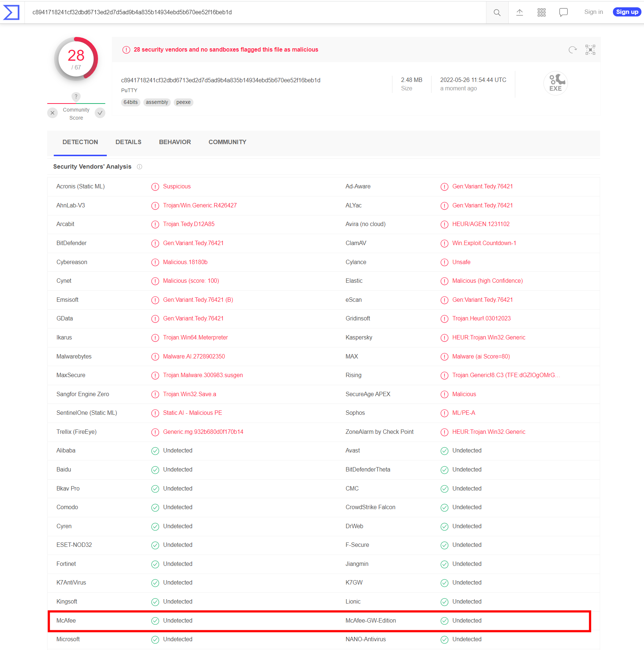Vote malicious with the community X button
This screenshot has height=650, width=644.
pos(53,113)
